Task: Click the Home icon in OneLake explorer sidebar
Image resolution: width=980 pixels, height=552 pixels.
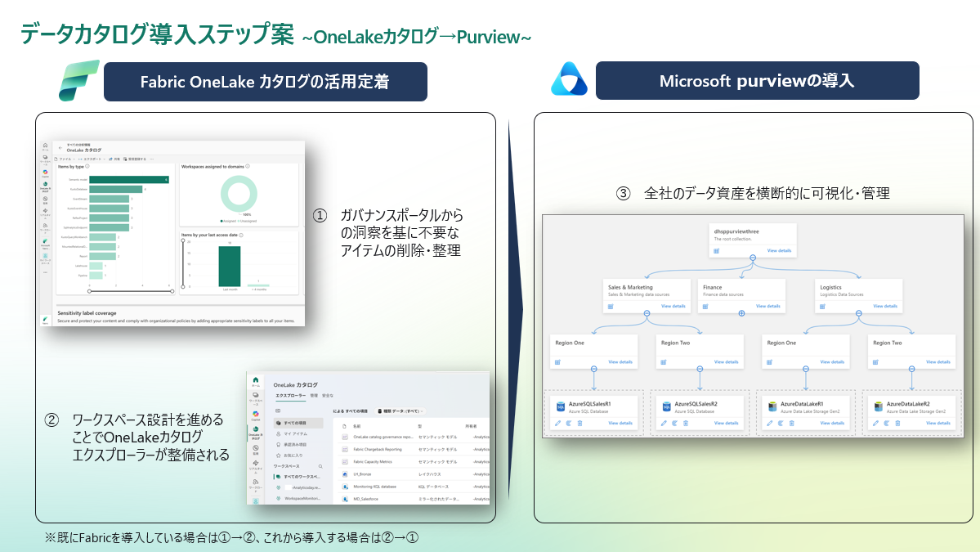Action: (x=256, y=381)
